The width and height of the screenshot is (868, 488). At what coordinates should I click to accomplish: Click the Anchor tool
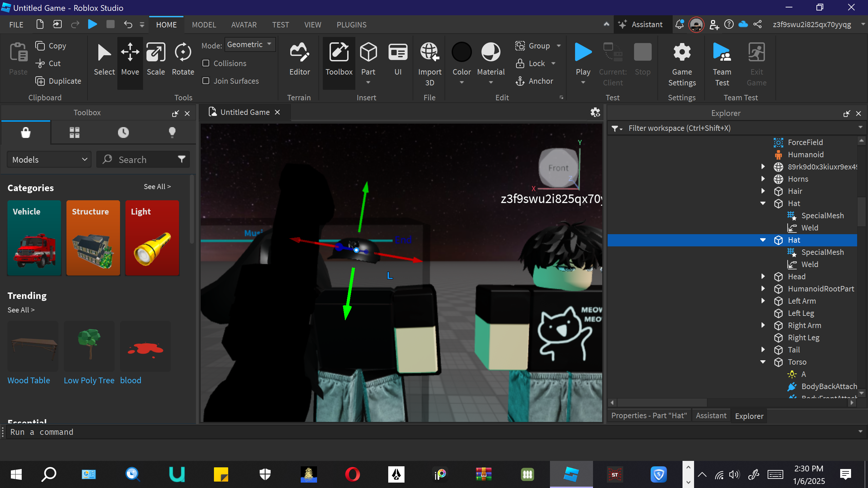coord(534,81)
